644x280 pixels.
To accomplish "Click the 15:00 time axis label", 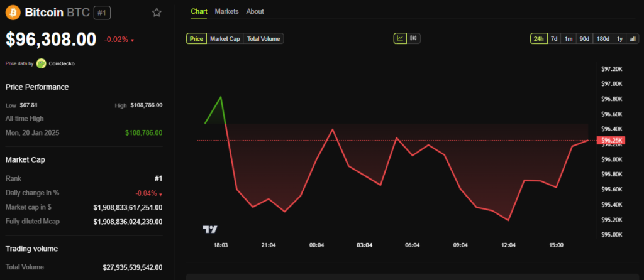I will coord(556,245).
